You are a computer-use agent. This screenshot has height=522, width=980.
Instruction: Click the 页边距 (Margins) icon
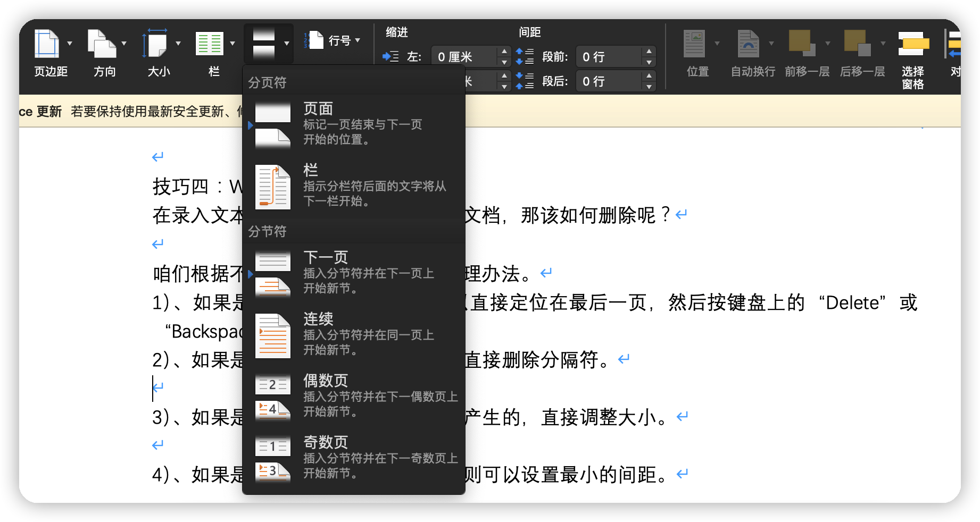tap(47, 44)
